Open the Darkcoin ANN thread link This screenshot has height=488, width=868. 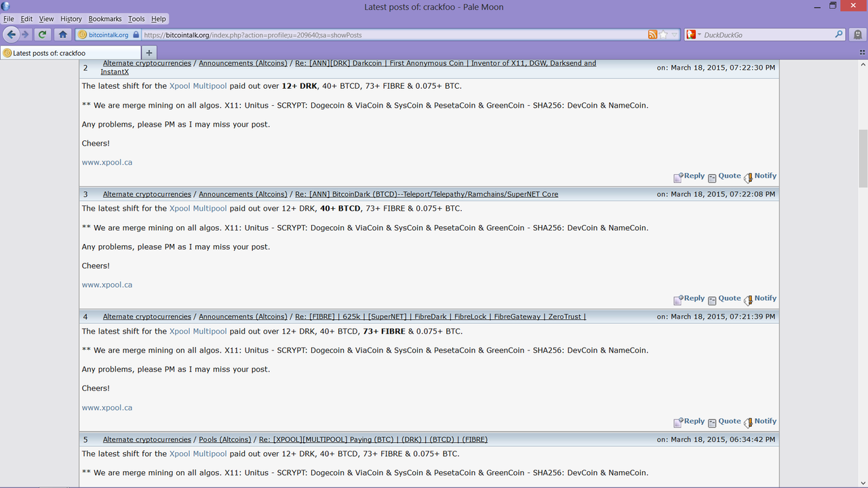click(x=446, y=63)
